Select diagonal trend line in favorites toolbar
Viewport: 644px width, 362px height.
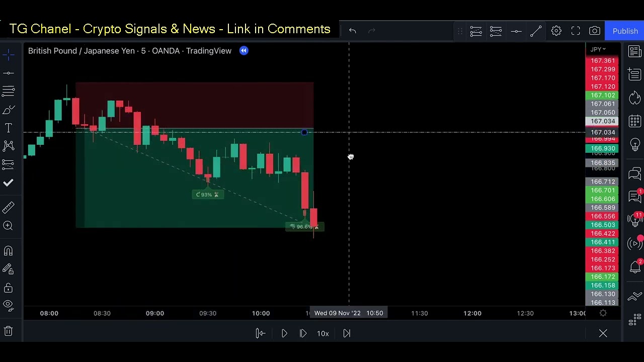[x=536, y=31]
